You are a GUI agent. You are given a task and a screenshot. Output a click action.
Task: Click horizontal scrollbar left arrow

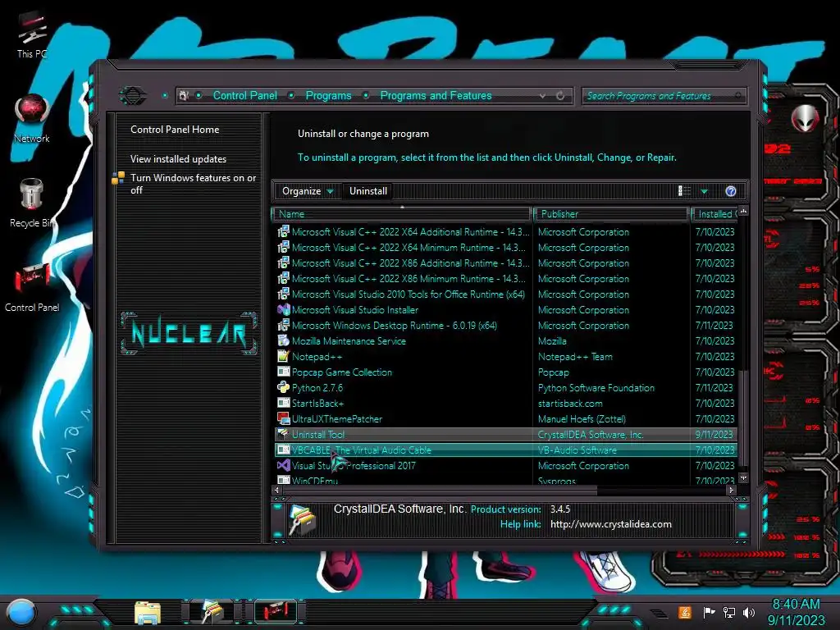pos(277,490)
